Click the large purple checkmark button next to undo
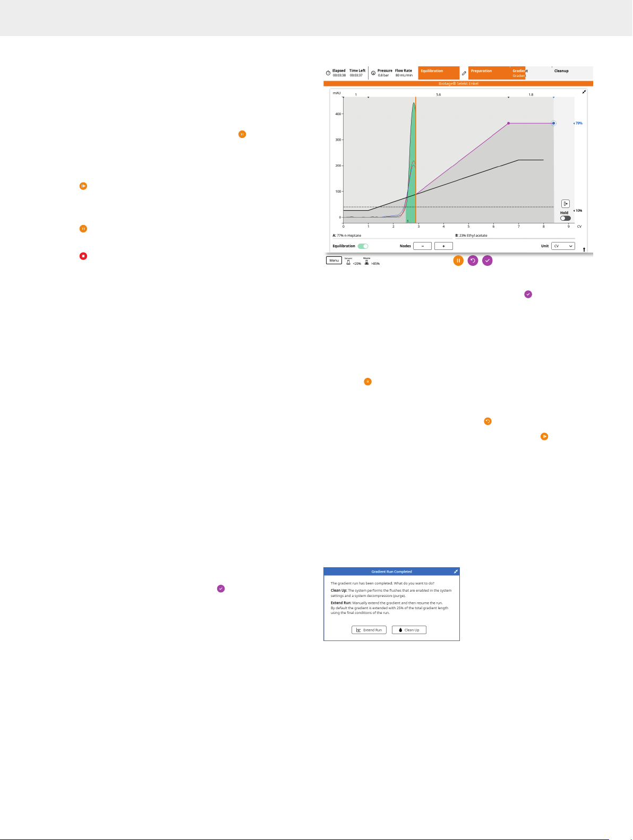Image resolution: width=633 pixels, height=840 pixels. tap(487, 261)
